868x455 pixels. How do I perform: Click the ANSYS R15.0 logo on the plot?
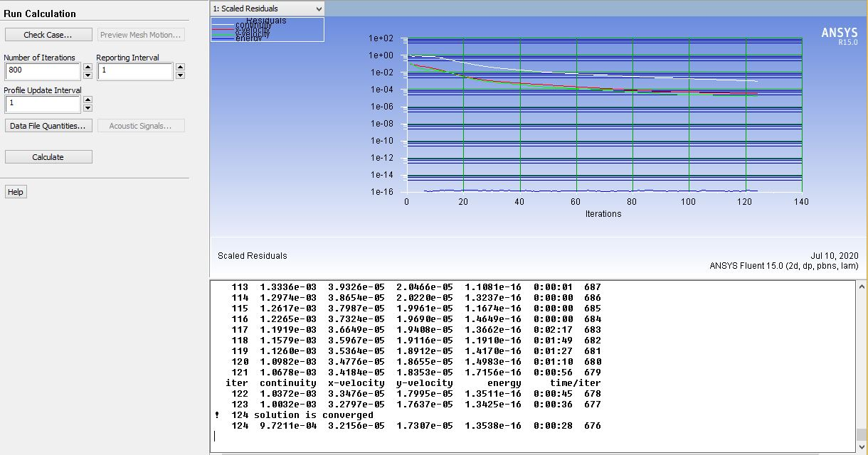tap(842, 36)
